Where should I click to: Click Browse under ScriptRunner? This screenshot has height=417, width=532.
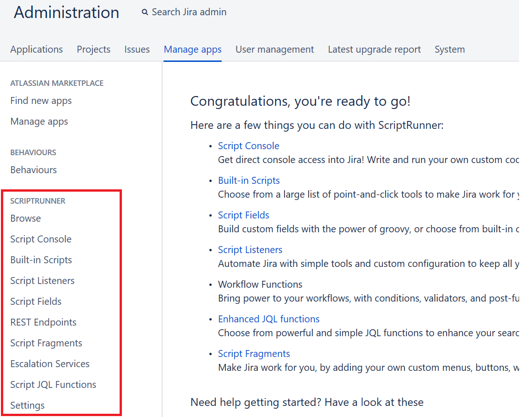coord(25,218)
